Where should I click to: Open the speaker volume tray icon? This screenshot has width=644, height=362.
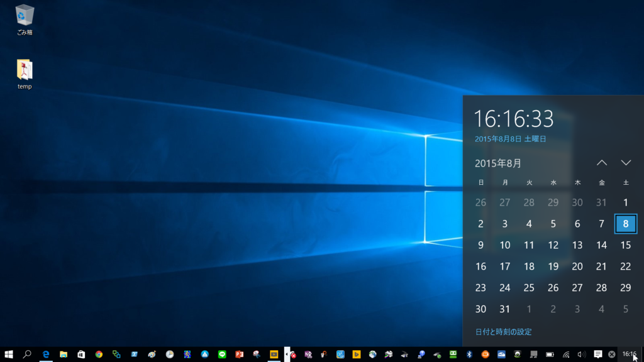581,354
